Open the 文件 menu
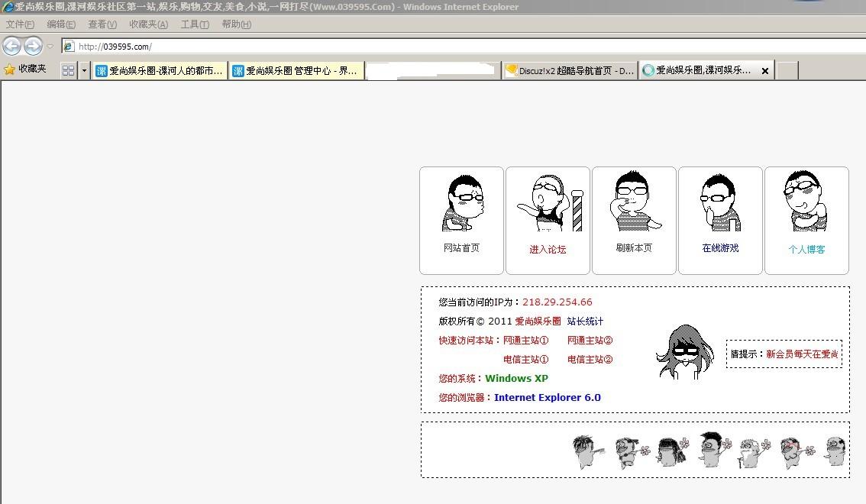This screenshot has height=504, width=866. click(19, 24)
